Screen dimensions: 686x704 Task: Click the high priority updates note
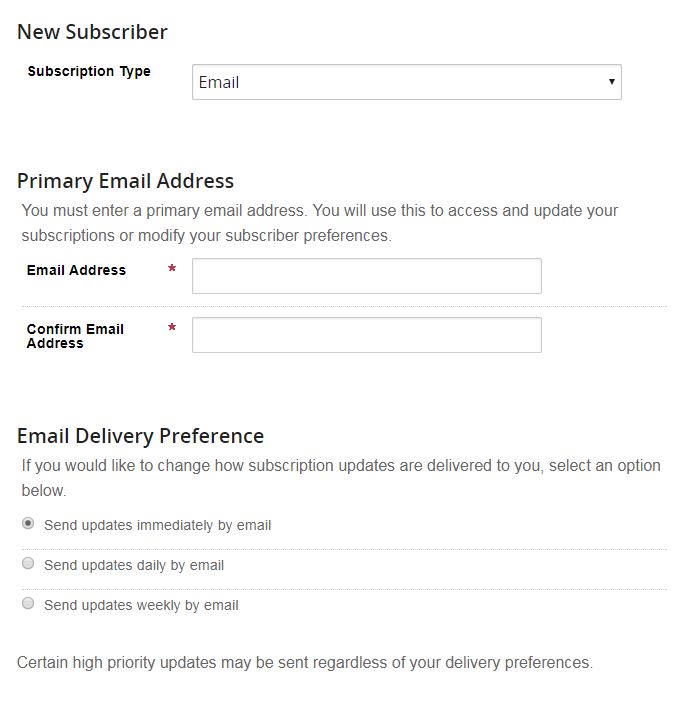(305, 662)
